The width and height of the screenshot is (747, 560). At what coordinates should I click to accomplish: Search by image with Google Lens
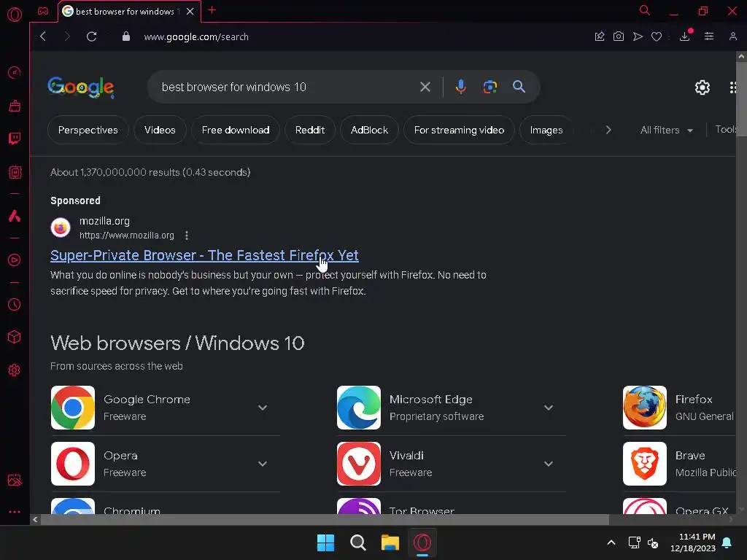489,87
